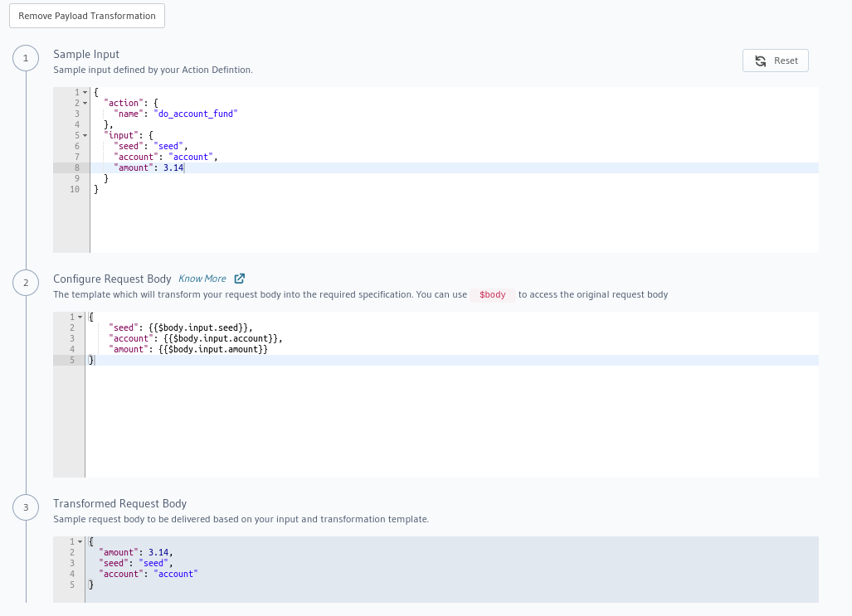Click the step 1 circle next to Sample Input
Image resolution: width=852 pixels, height=616 pixels.
point(26,58)
